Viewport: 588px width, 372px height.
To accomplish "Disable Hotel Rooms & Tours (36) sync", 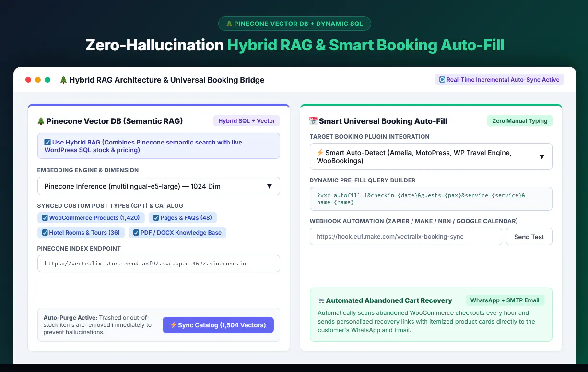I will tap(45, 233).
